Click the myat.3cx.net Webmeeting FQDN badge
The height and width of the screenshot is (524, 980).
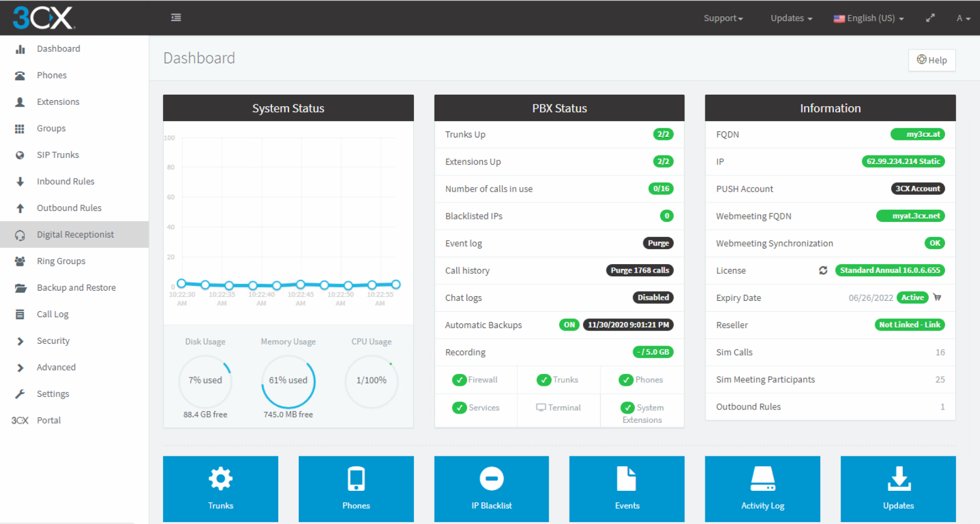[910, 216]
